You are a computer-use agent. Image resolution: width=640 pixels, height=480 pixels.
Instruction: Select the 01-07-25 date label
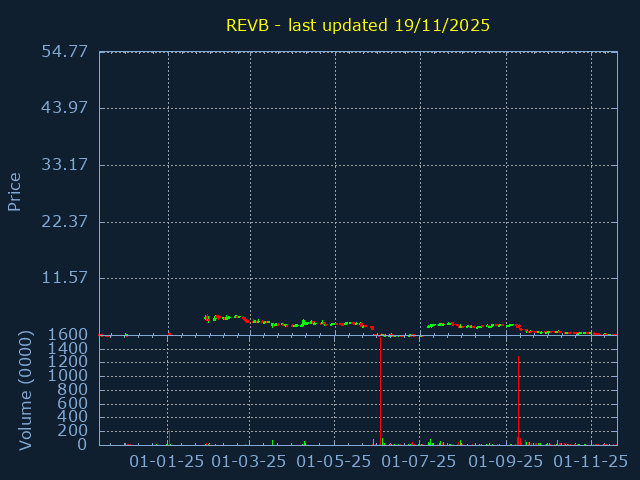(420, 461)
